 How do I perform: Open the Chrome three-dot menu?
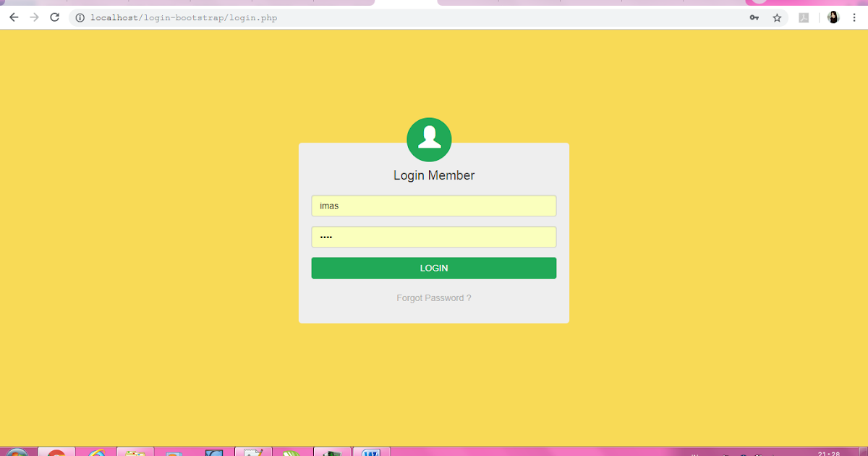tap(855, 17)
